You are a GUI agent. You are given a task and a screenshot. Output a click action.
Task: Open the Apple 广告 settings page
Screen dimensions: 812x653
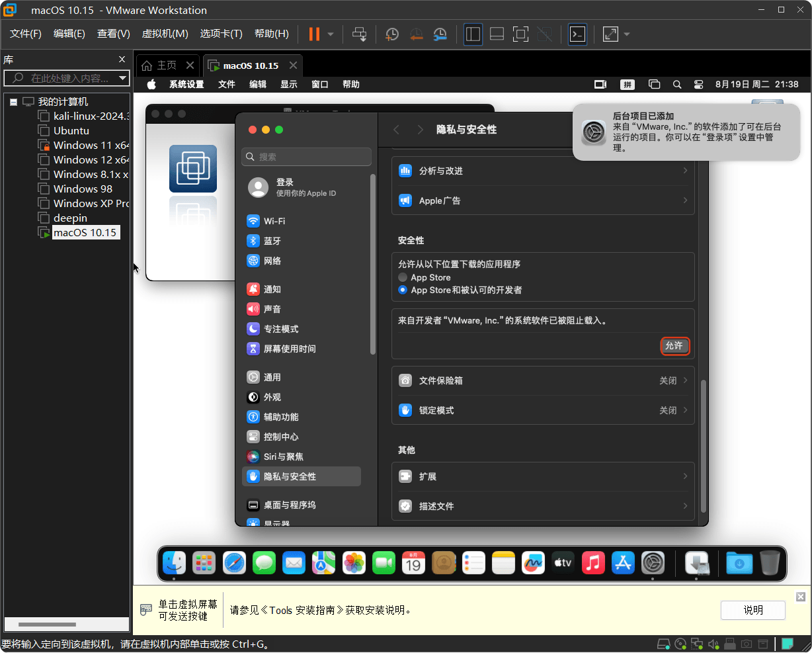click(542, 200)
